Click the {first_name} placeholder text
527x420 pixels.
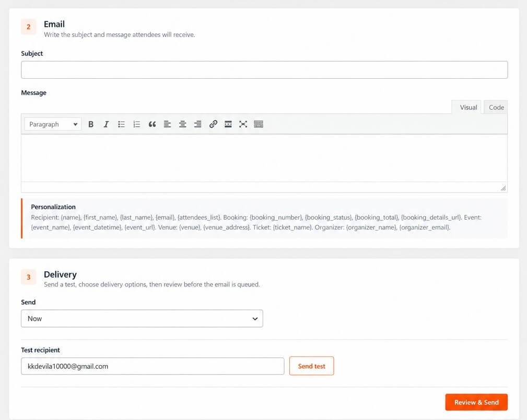point(100,217)
